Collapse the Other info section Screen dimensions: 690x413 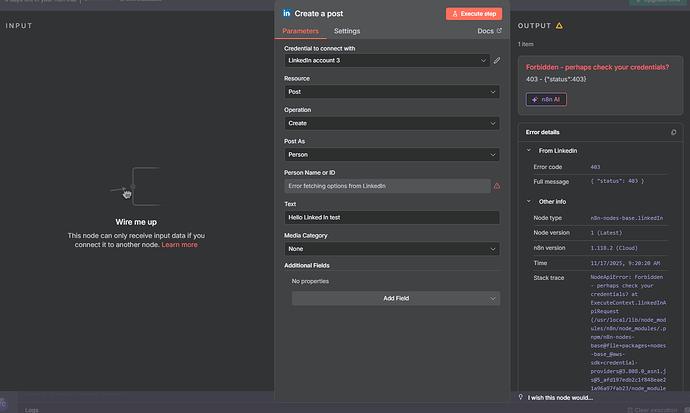coord(528,201)
